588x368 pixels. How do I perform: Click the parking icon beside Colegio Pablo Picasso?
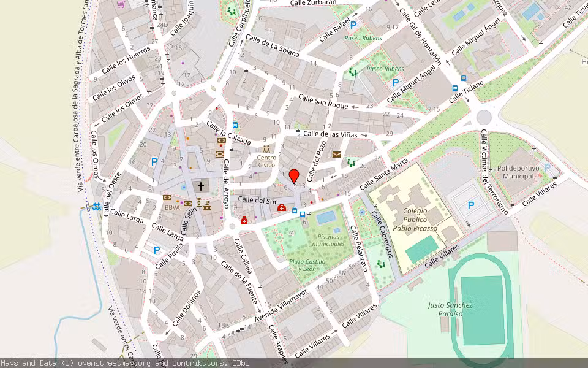click(471, 205)
